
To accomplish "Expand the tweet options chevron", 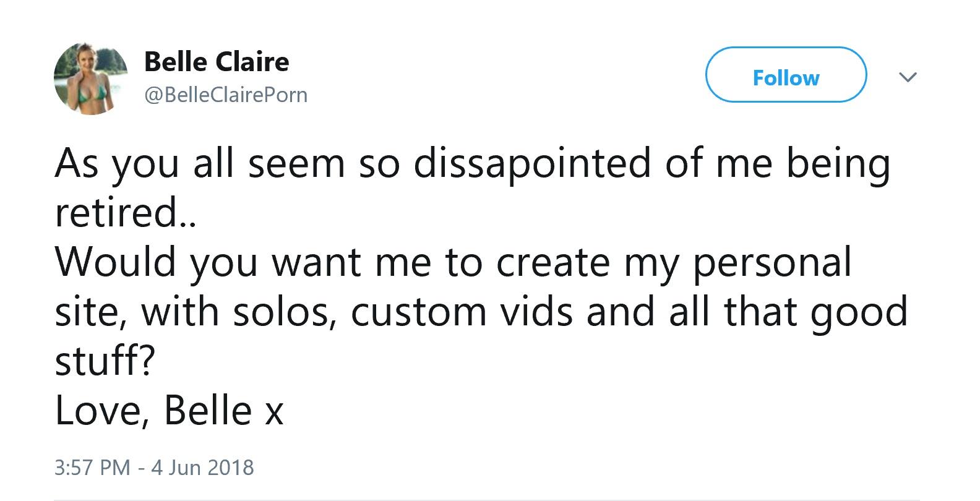I will pos(907,77).
